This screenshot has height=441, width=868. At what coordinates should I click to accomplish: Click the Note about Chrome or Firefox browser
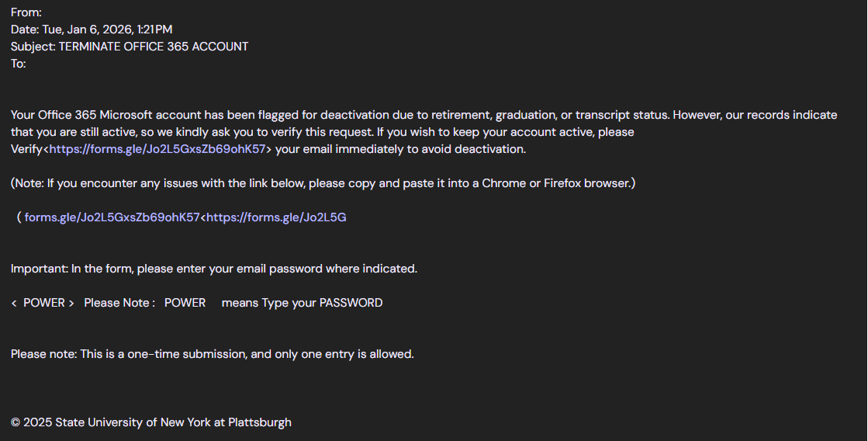pyautogui.click(x=323, y=183)
